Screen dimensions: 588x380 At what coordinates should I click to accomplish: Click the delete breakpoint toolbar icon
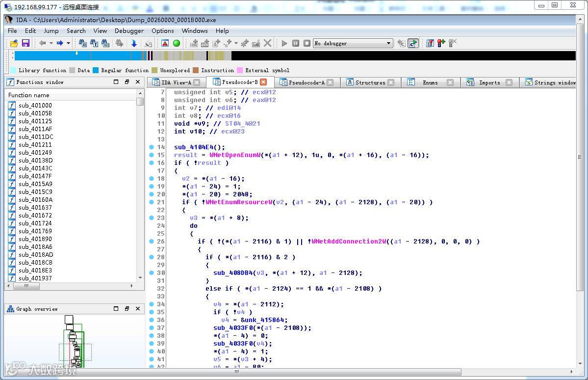pos(453,43)
